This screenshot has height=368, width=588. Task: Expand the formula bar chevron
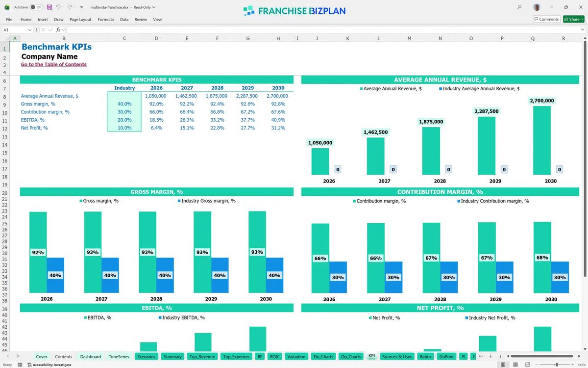[583, 30]
